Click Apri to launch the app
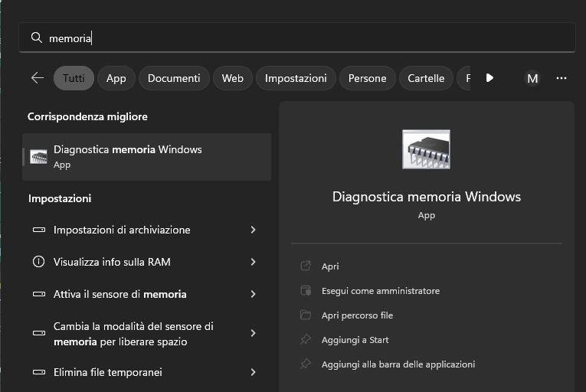Screen dimensions: 586x392 tap(330, 266)
